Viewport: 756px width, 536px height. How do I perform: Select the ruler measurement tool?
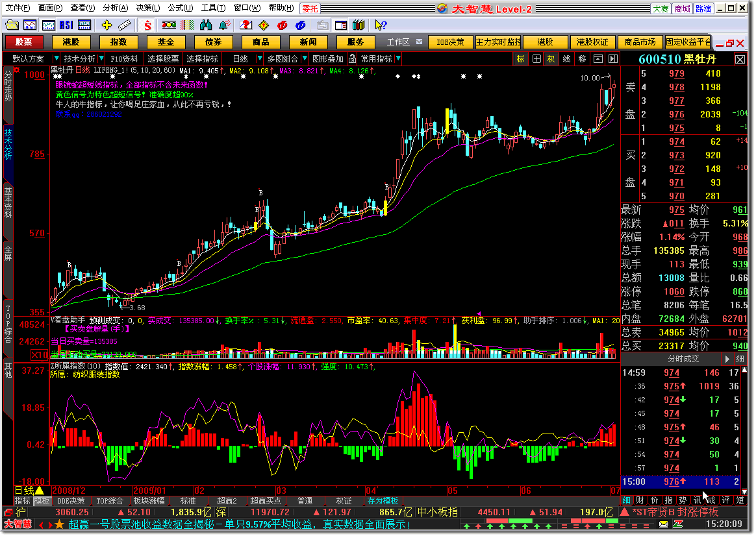pyautogui.click(x=125, y=25)
